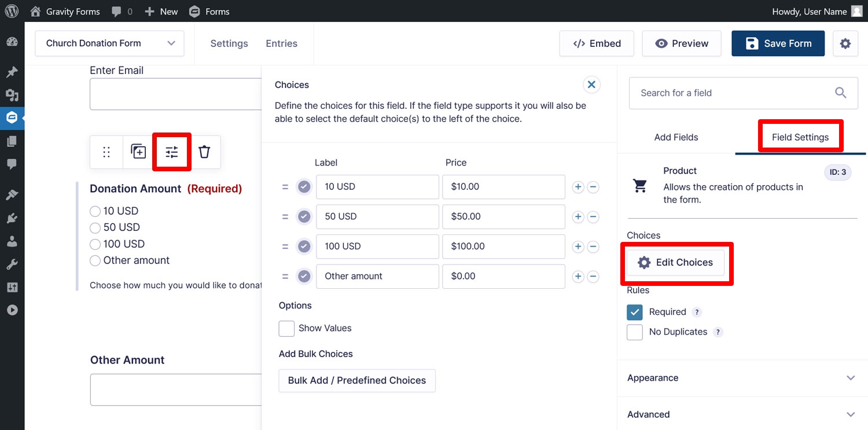
Task: Open form settings gear icon
Action: (x=845, y=43)
